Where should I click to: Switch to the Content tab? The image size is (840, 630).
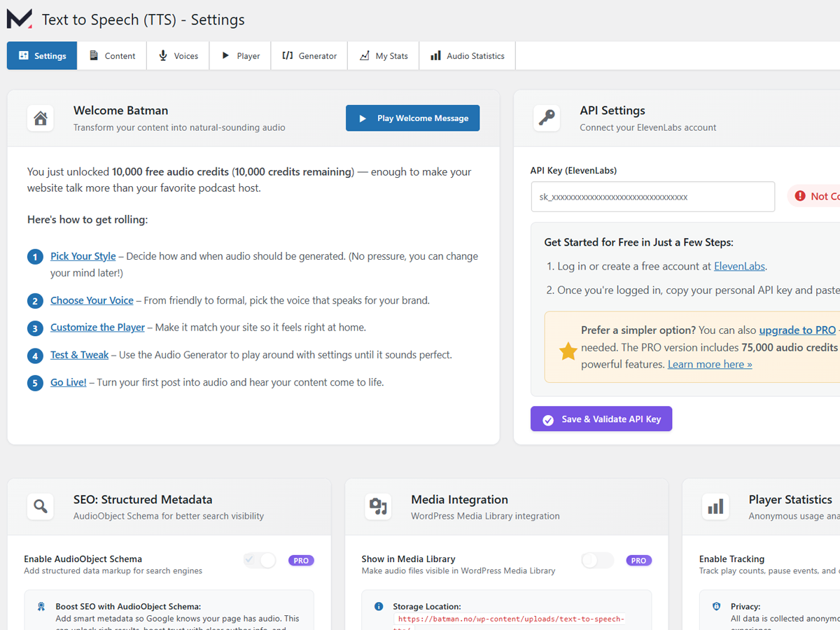pyautogui.click(x=111, y=55)
